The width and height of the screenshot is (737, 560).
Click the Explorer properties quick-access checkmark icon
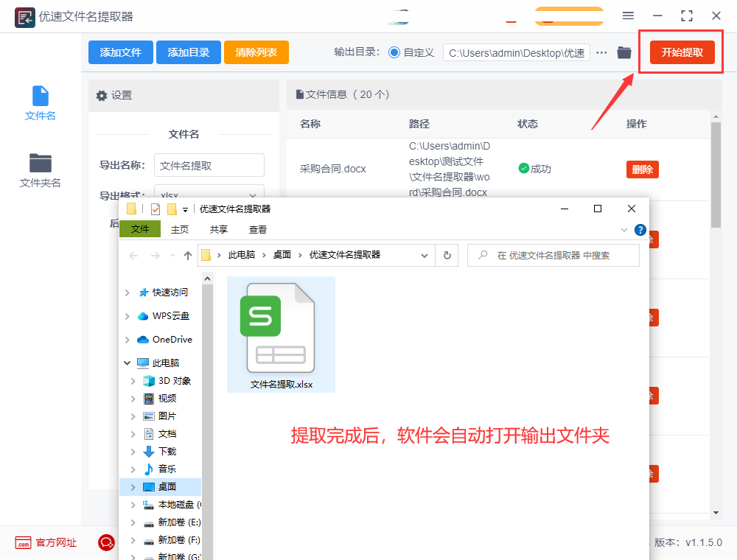(156, 209)
